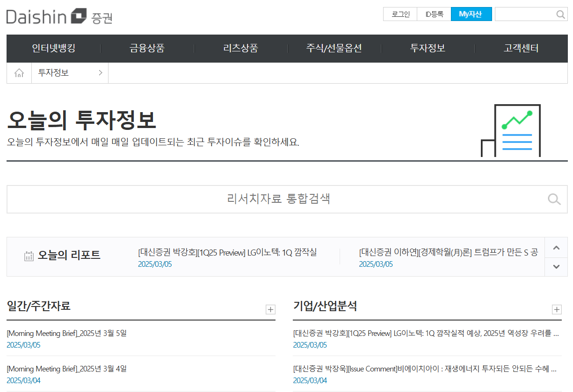
Task: Open the 인터넷뱅킹 menu
Action: pos(53,48)
